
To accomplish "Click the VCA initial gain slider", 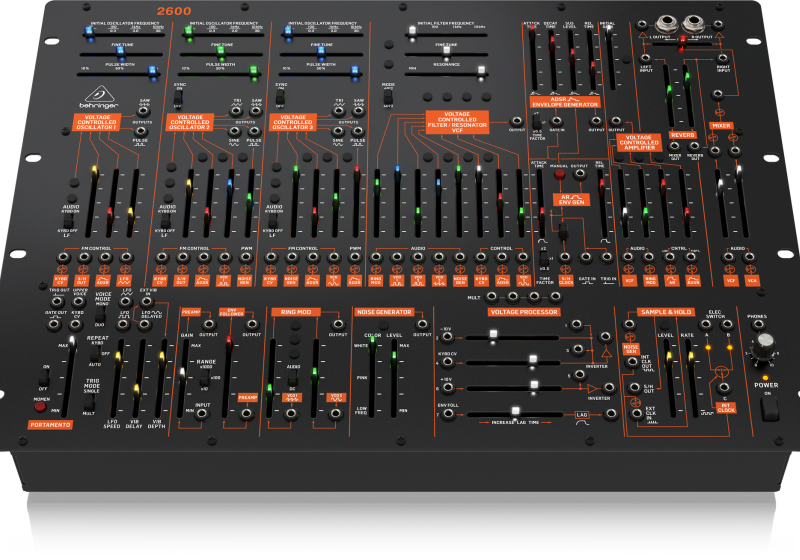I will coord(609,57).
